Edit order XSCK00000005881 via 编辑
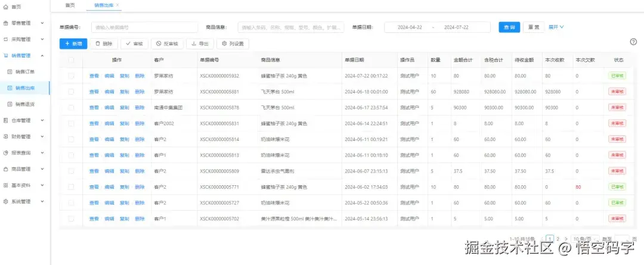The image size is (644, 265). 109,92
